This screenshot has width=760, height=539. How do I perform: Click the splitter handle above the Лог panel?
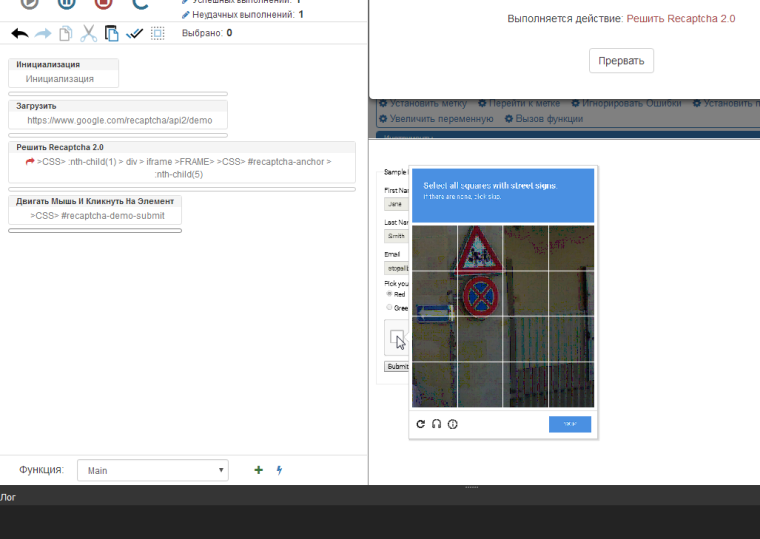coord(471,487)
